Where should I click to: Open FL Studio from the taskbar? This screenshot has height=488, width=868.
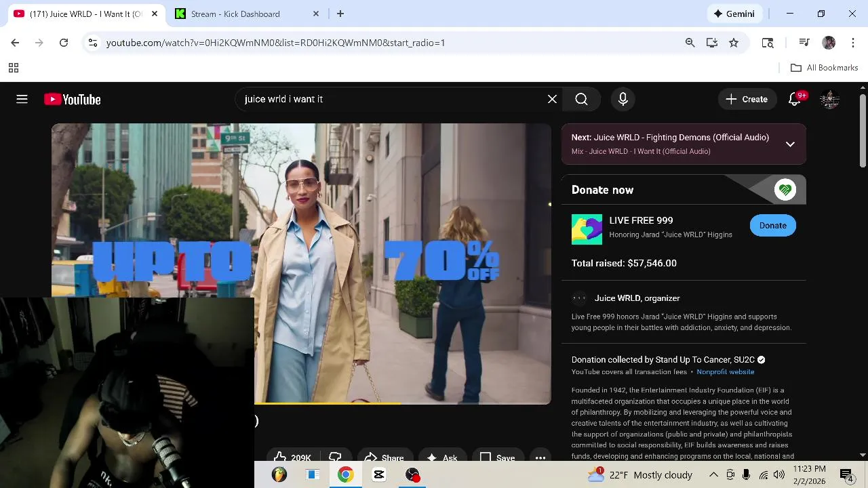pyautogui.click(x=279, y=475)
